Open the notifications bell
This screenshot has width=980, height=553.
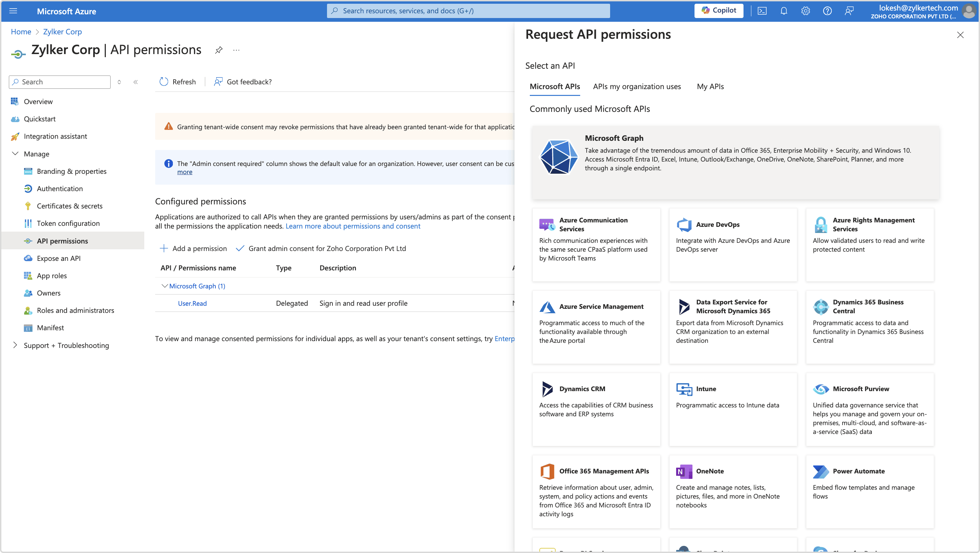tap(784, 11)
